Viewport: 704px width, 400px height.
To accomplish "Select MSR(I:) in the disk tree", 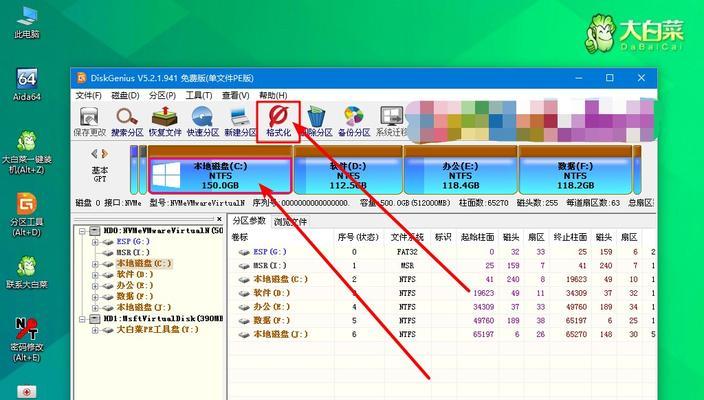I will 133,253.
